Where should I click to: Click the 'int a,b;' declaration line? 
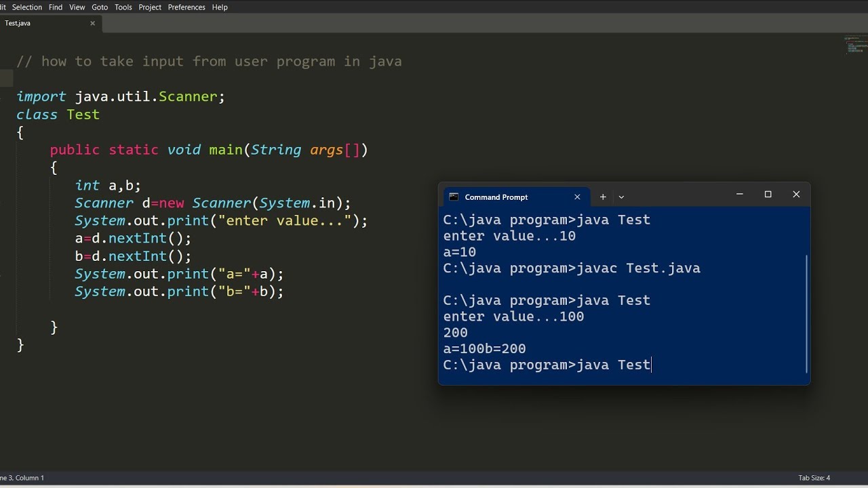tap(108, 185)
